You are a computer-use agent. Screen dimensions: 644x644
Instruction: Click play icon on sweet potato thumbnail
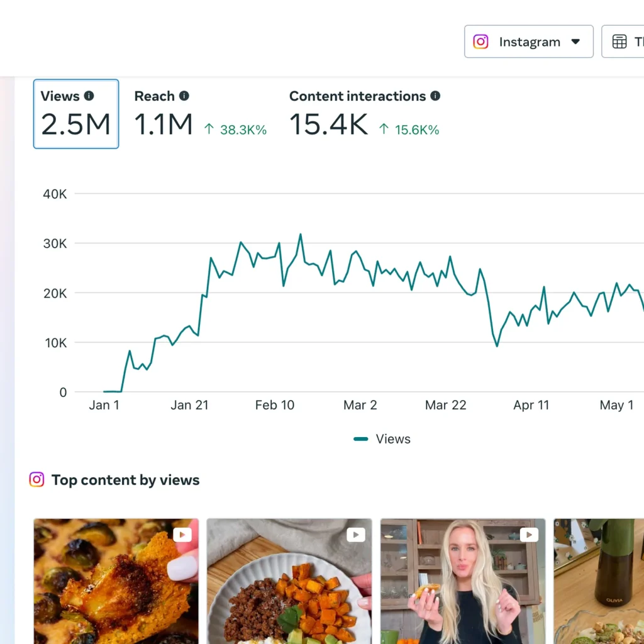point(356,535)
